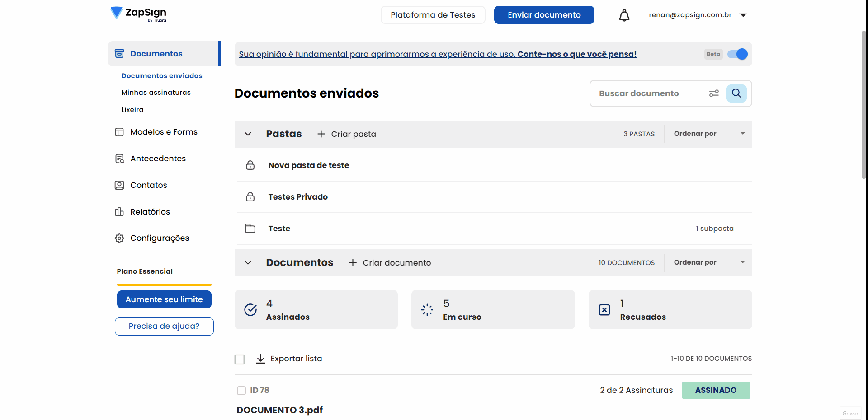Screen dimensions: 868x420
Task: Click the Configurações gear icon
Action: pyautogui.click(x=119, y=238)
